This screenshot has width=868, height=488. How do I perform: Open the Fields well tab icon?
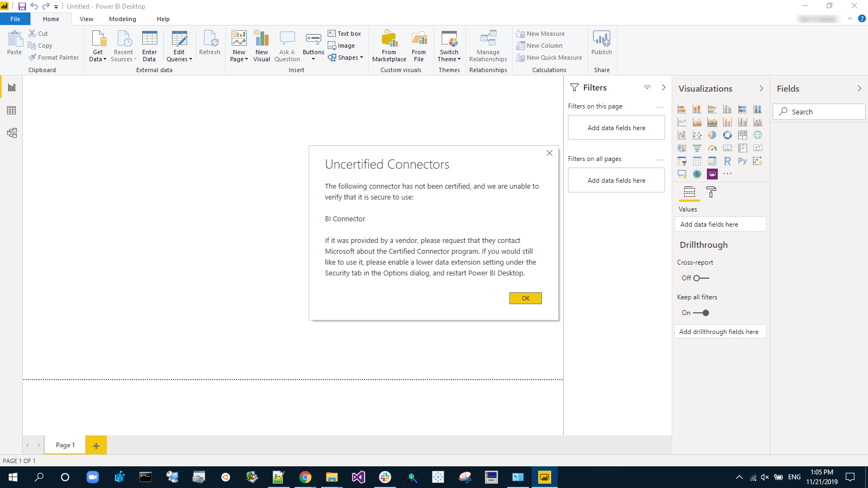[690, 192]
